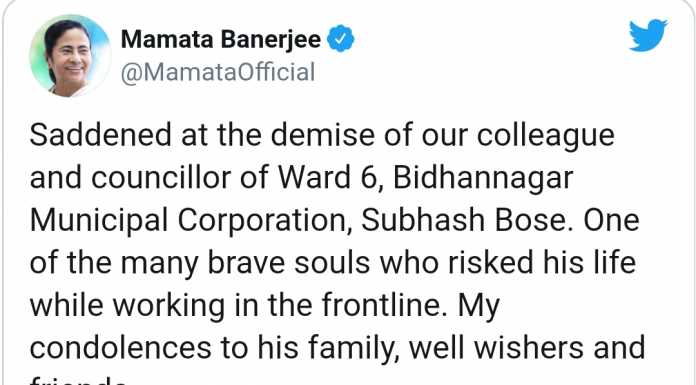This screenshot has width=696, height=385.
Task: Click 'well wishers' in the tweet
Action: [x=496, y=349]
